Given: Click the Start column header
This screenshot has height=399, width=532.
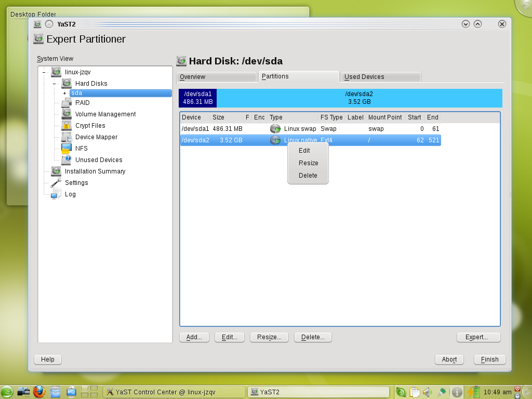Looking at the screenshot, I should point(415,117).
